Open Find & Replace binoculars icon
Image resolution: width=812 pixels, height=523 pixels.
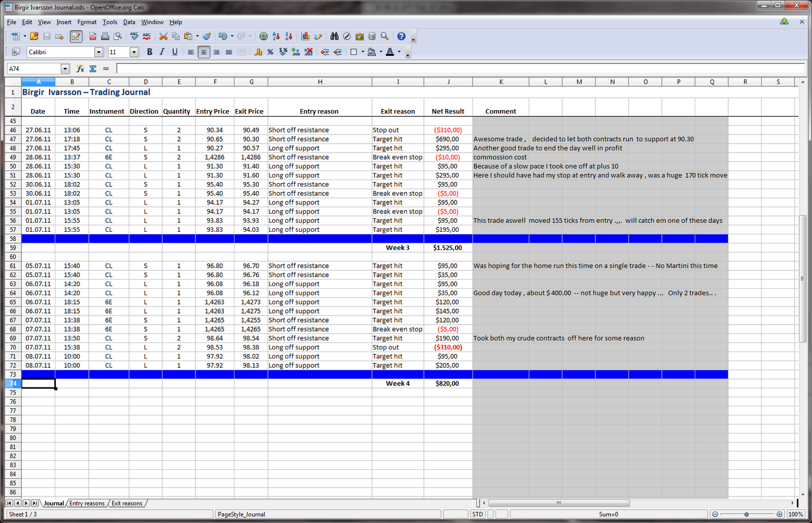point(334,36)
